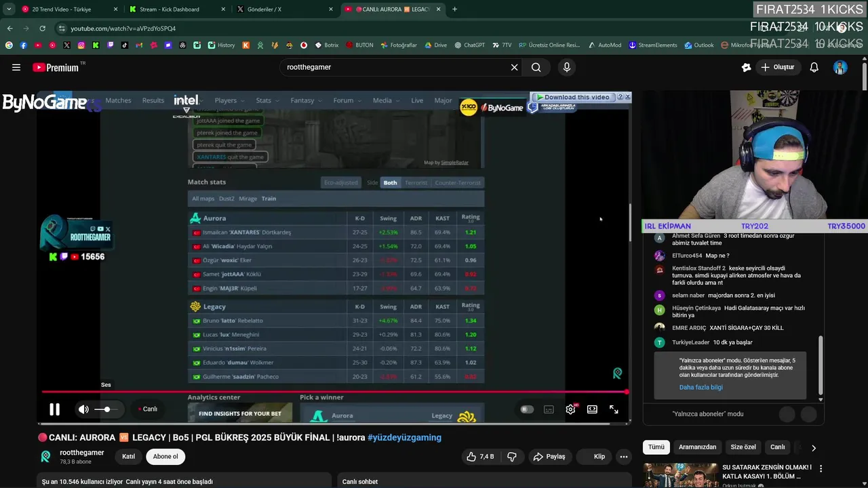Create a clip with Klip
Image resolution: width=868 pixels, height=488 pixels.
pos(594,457)
